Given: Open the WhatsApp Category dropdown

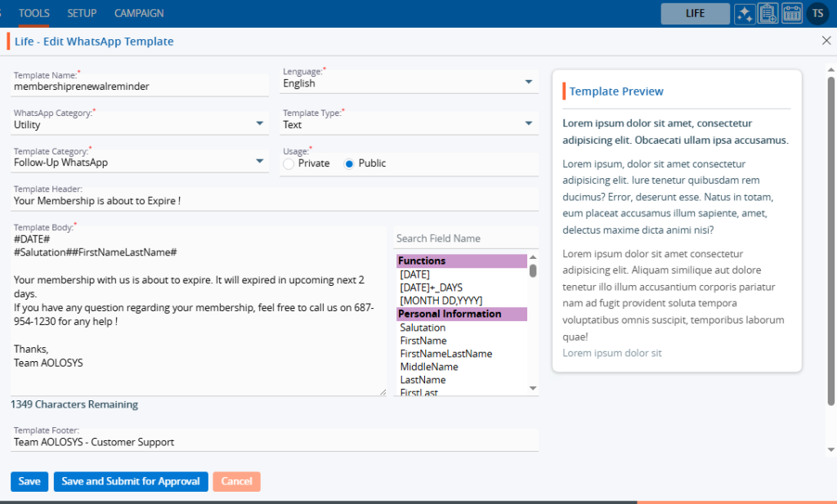Looking at the screenshot, I should click(x=259, y=123).
